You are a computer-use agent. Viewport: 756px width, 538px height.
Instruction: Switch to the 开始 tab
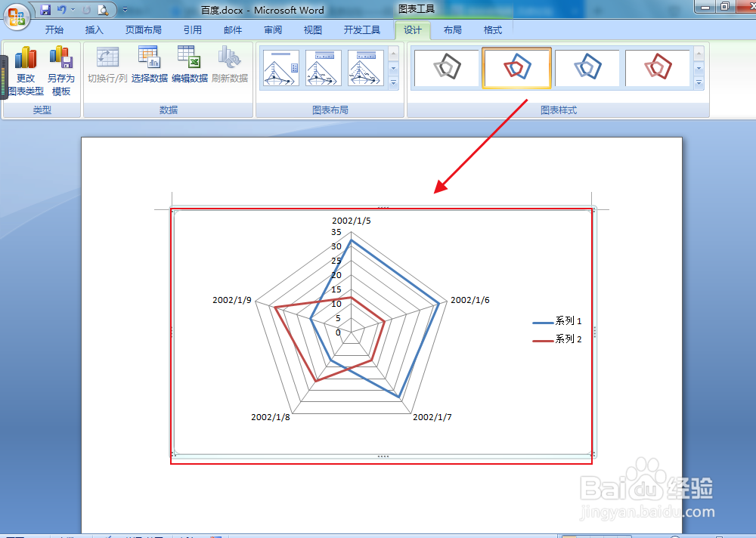[54, 30]
